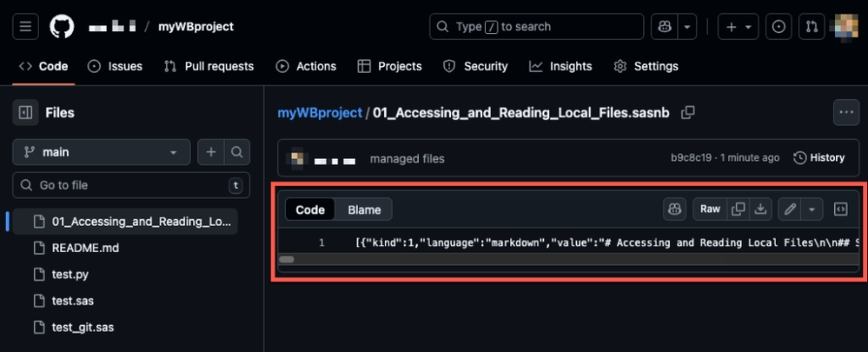The width and height of the screenshot is (868, 352).
Task: Open the Projects tab
Action: click(390, 66)
